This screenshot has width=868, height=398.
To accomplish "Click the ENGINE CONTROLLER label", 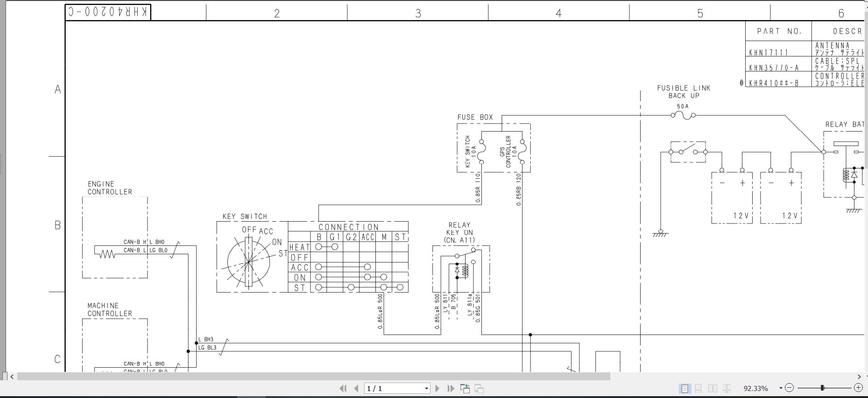I will (110, 188).
